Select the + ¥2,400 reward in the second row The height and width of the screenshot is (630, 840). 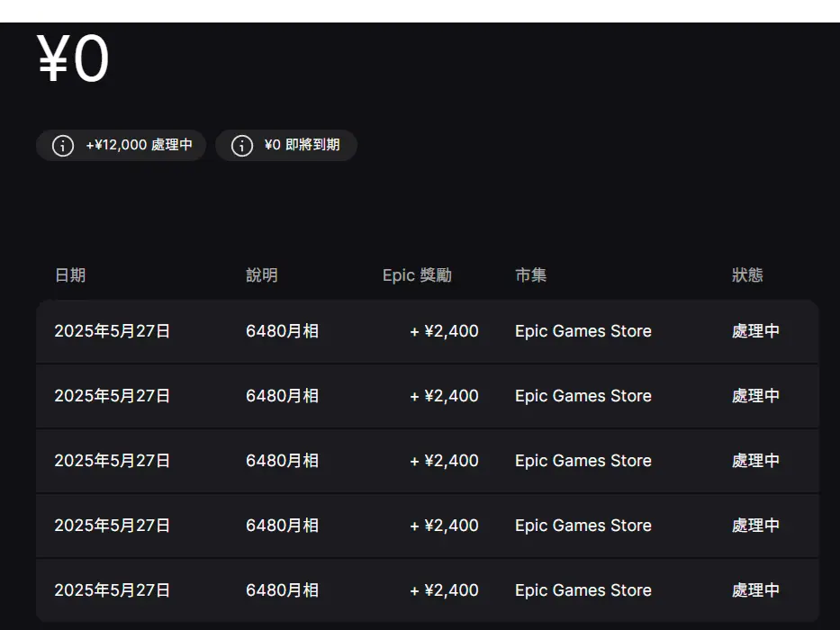(444, 396)
